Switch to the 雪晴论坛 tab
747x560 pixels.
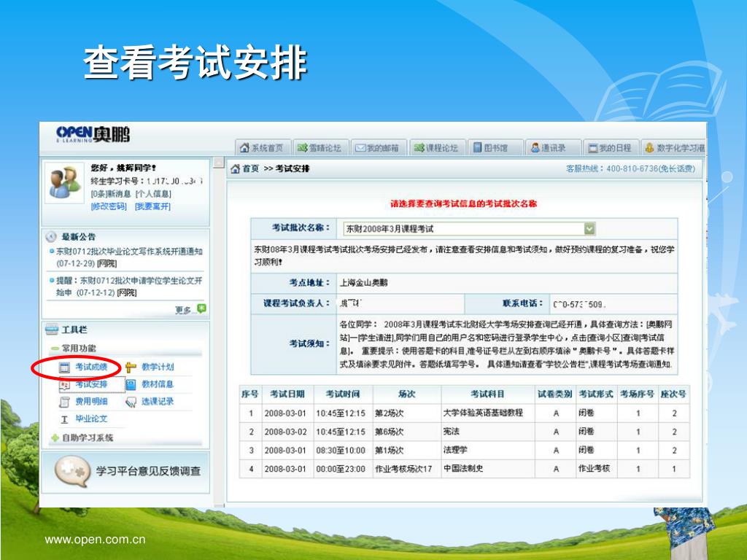(x=320, y=147)
